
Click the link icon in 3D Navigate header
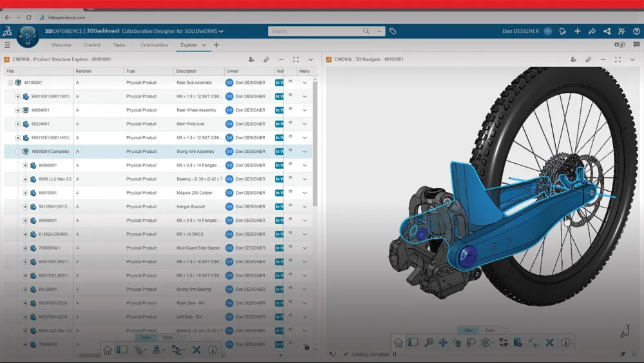pos(588,59)
